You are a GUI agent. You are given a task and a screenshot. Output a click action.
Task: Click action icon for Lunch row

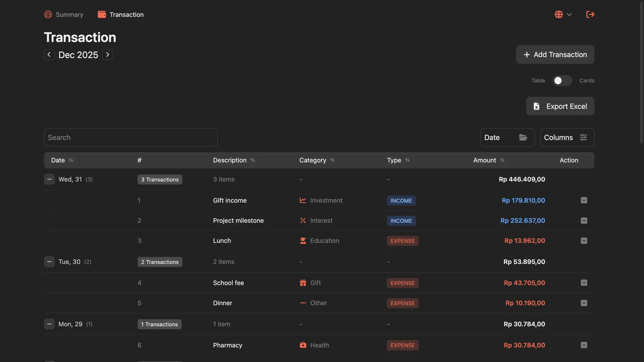[x=584, y=241]
